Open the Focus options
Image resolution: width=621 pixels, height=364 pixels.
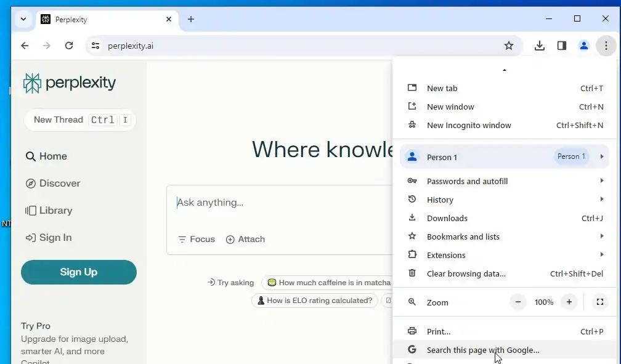click(x=197, y=239)
